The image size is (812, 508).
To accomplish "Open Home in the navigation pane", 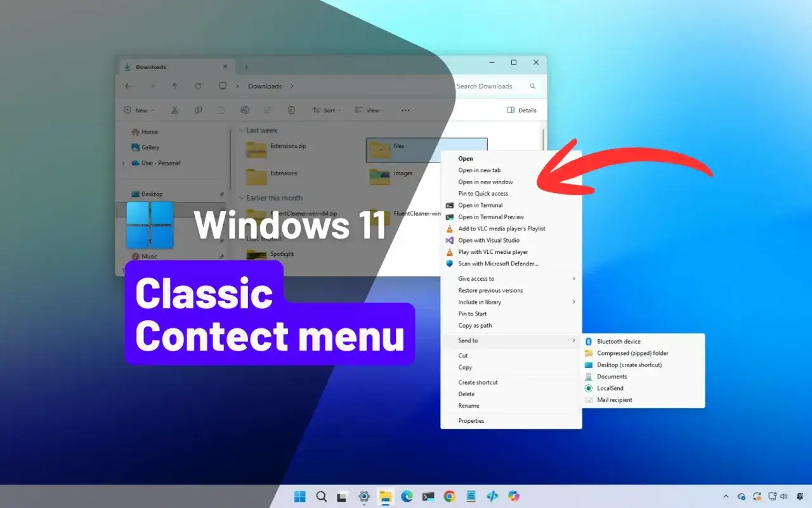I will 145,132.
